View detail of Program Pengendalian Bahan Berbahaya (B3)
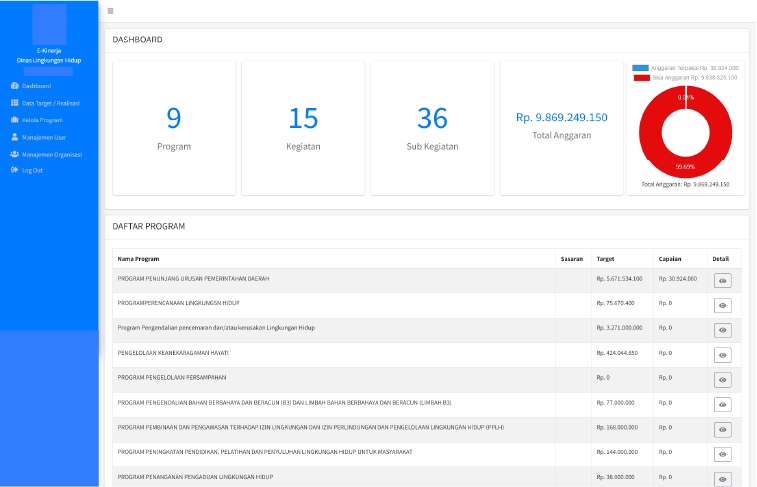The height and width of the screenshot is (487, 757). tap(722, 404)
